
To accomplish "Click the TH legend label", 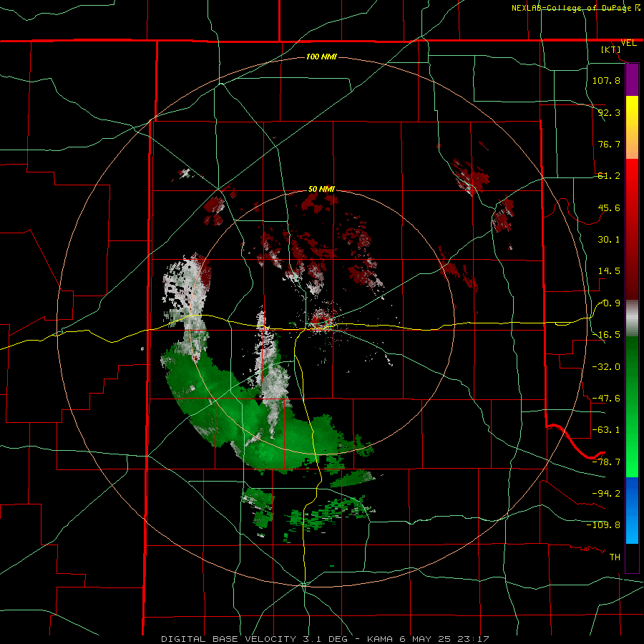I will coord(615,557).
